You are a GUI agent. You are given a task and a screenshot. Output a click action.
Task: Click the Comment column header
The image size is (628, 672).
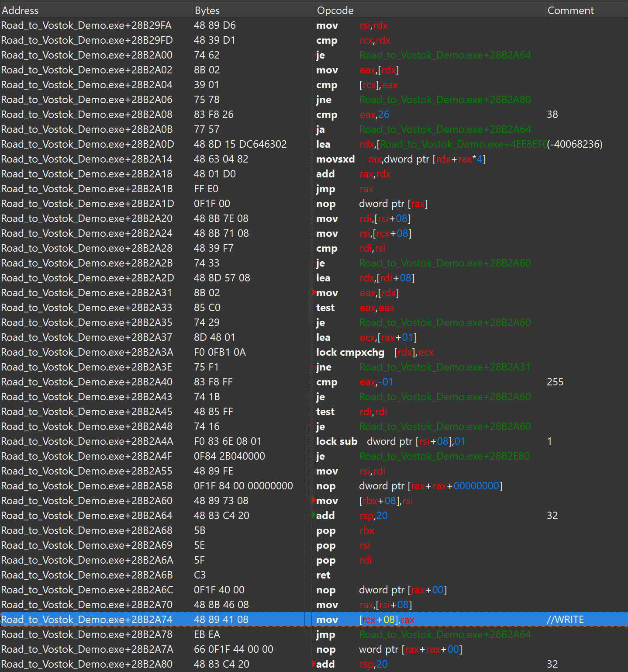click(x=570, y=10)
